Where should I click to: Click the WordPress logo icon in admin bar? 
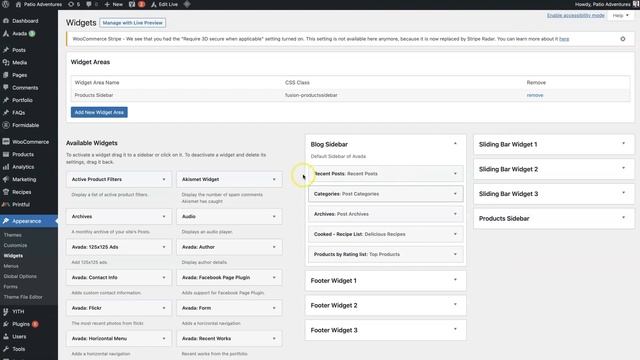[6, 4]
